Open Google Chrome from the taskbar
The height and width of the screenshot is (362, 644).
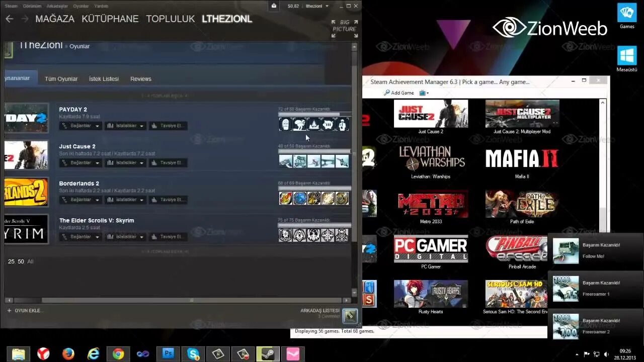[118, 353]
